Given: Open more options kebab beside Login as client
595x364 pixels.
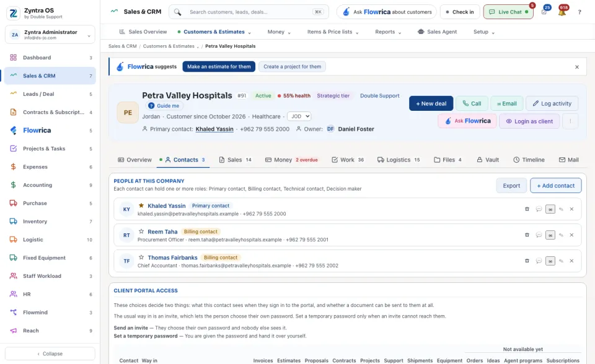Looking at the screenshot, I should pyautogui.click(x=570, y=121).
